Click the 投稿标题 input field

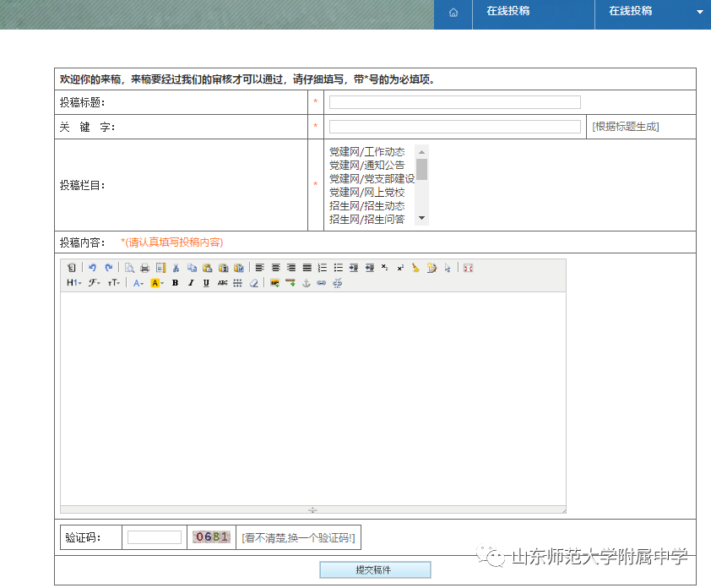(x=454, y=102)
